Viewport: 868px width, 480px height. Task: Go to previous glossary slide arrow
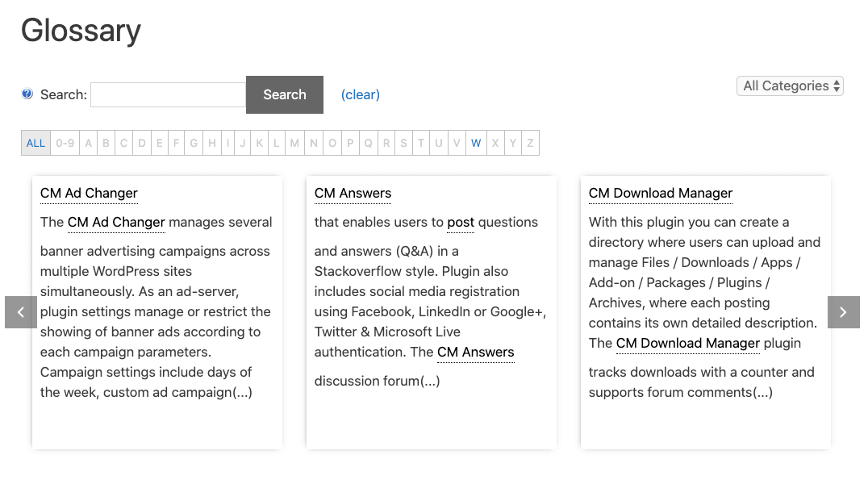tap(21, 312)
